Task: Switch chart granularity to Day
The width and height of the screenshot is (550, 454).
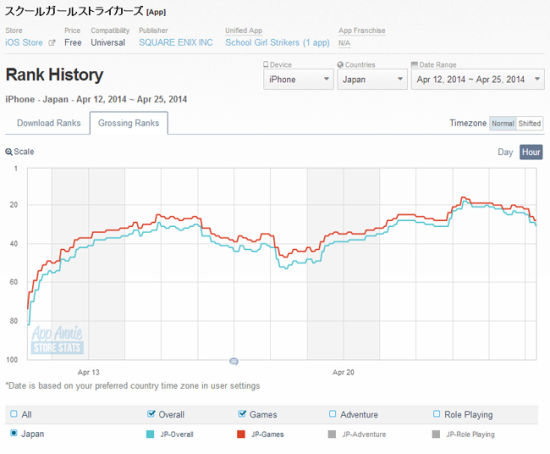Action: [505, 152]
